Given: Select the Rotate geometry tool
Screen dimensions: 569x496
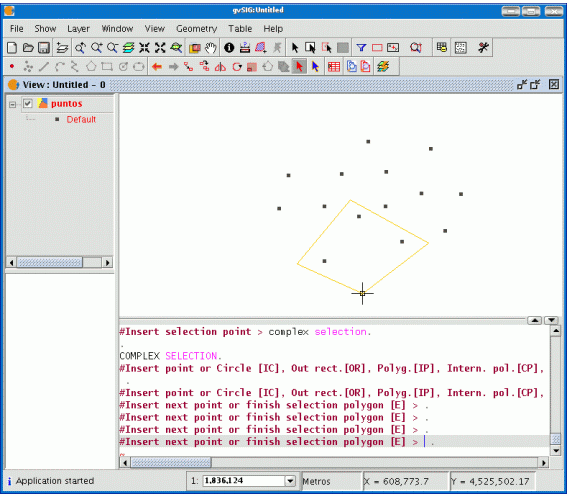Looking at the screenshot, I should [237, 67].
